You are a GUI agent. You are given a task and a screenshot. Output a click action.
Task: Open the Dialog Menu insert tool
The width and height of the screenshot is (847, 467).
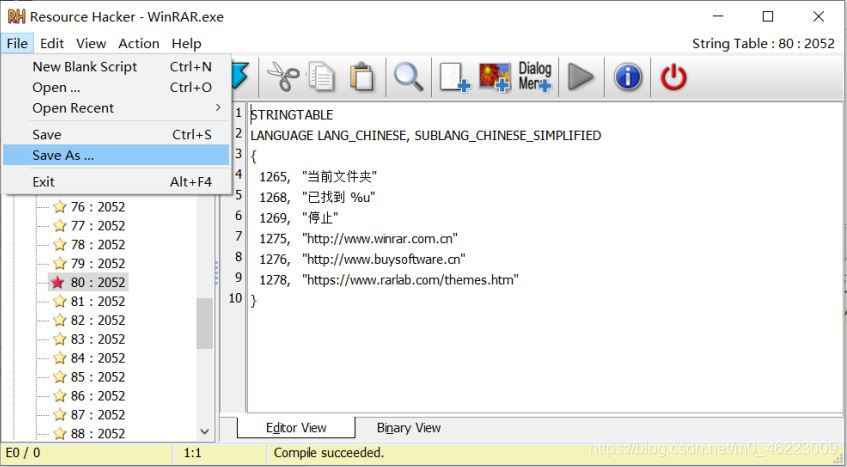[x=535, y=77]
